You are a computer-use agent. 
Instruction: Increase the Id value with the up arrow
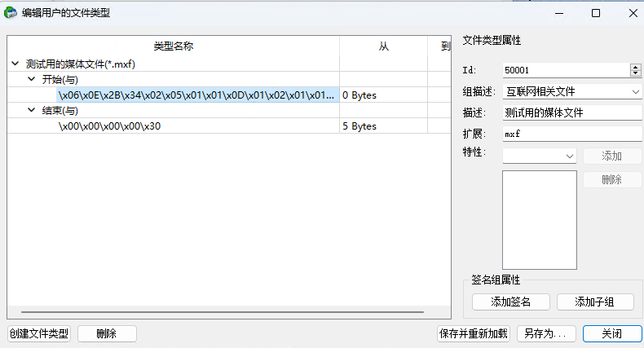[635, 67]
